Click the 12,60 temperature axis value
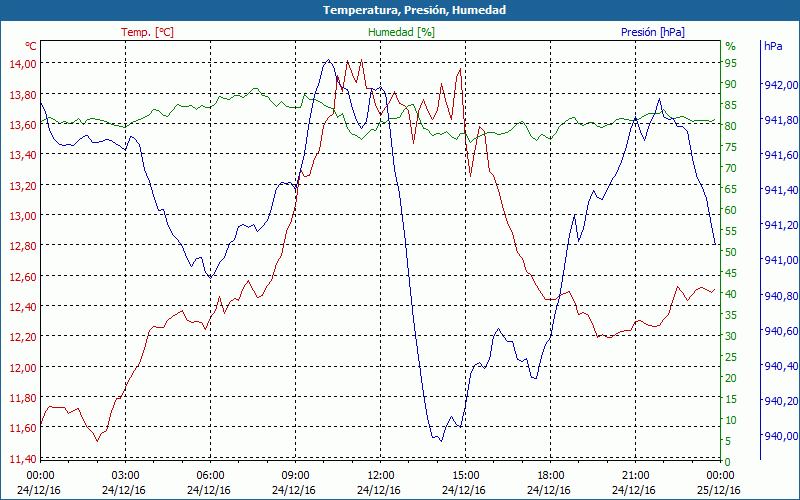Viewport: 800px width, 500px height. click(x=23, y=277)
